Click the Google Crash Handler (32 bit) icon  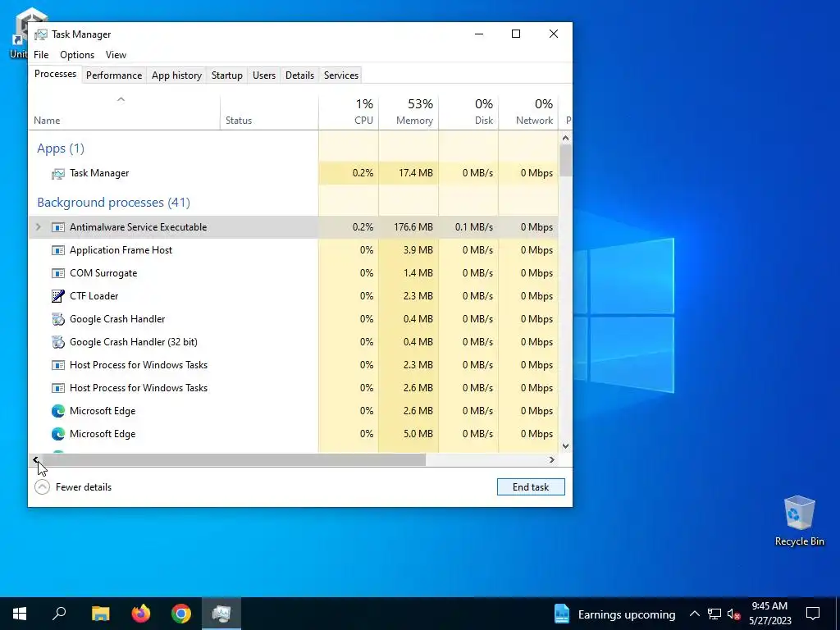click(x=58, y=342)
